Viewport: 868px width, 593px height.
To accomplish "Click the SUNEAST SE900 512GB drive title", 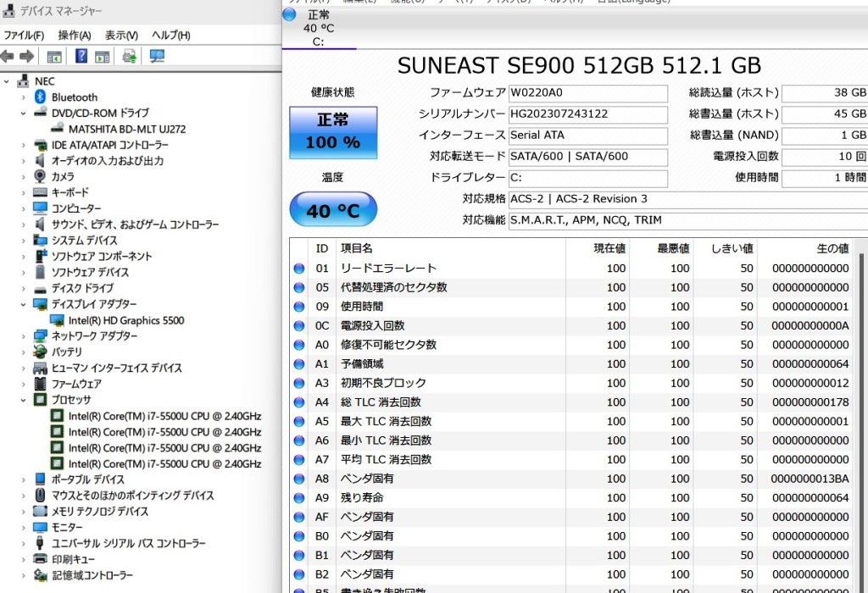I will click(579, 66).
